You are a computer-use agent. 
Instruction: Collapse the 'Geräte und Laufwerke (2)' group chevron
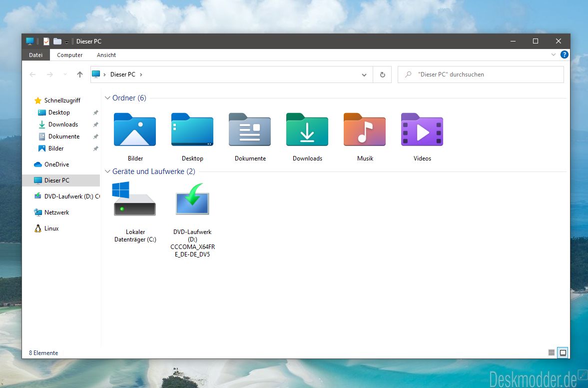click(x=107, y=171)
